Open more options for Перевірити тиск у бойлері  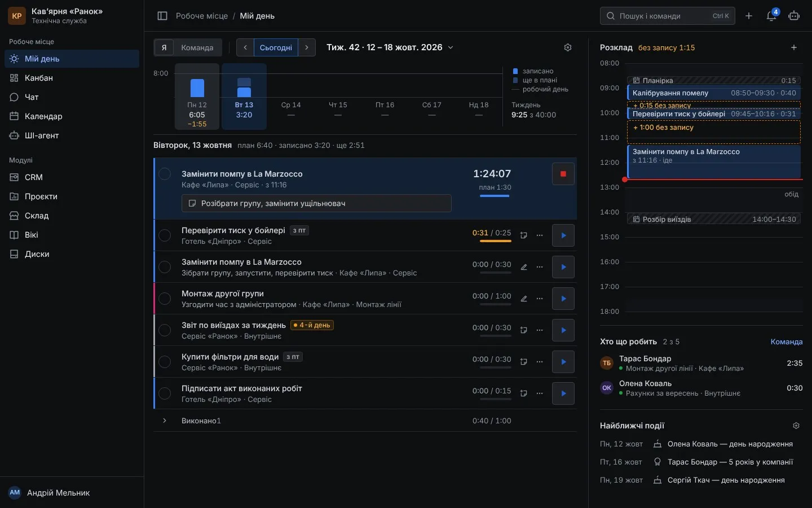[540, 235]
